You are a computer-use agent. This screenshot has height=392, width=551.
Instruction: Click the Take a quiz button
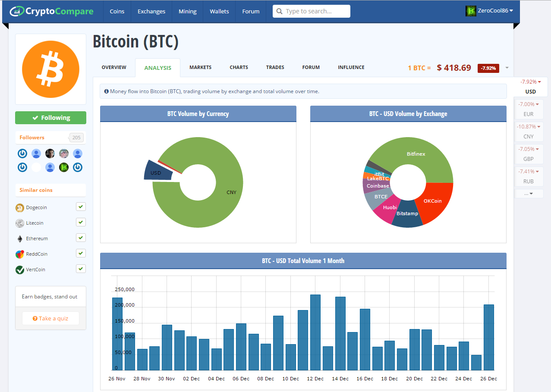(x=50, y=318)
